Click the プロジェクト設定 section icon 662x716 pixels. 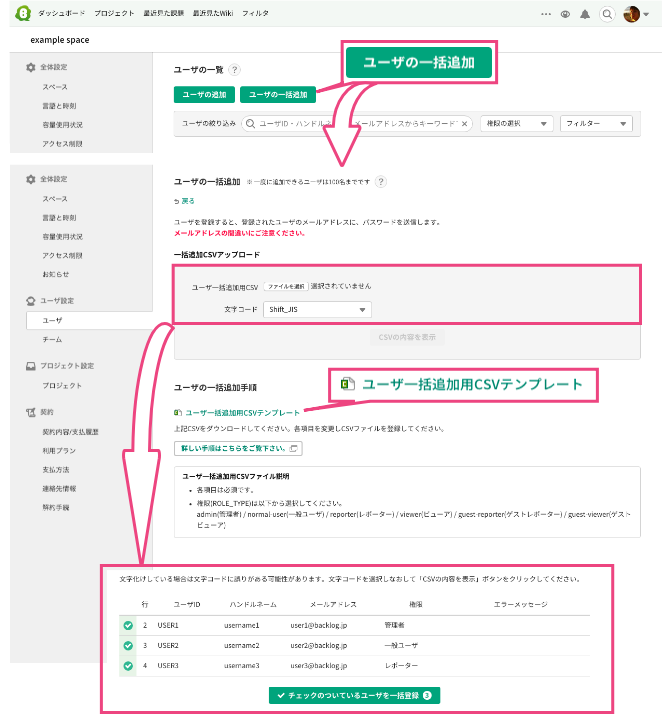[x=31, y=366]
